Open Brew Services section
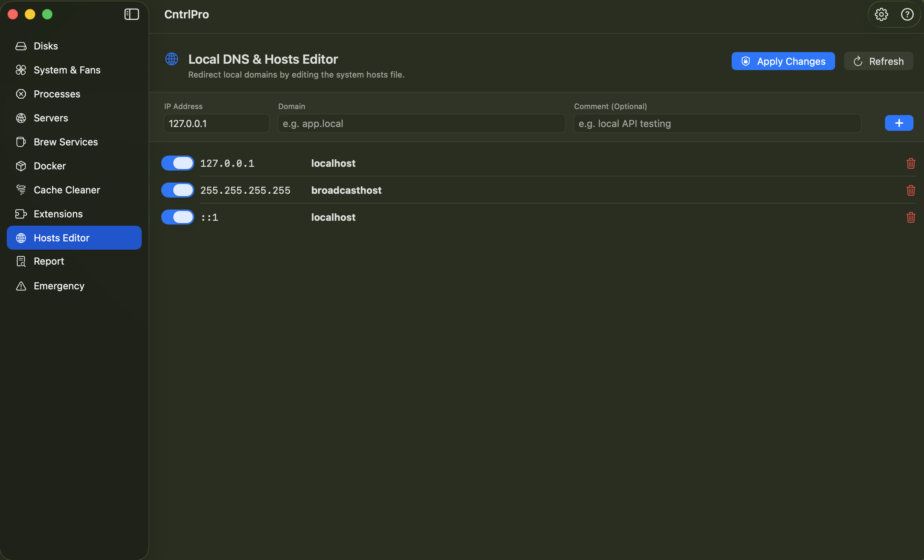 tap(74, 142)
